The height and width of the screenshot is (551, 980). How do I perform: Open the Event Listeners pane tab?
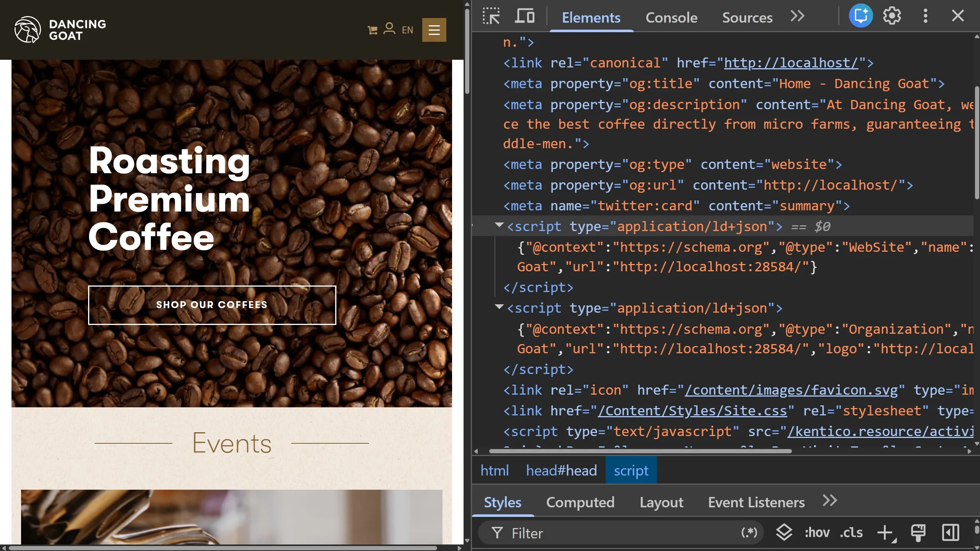[756, 502]
